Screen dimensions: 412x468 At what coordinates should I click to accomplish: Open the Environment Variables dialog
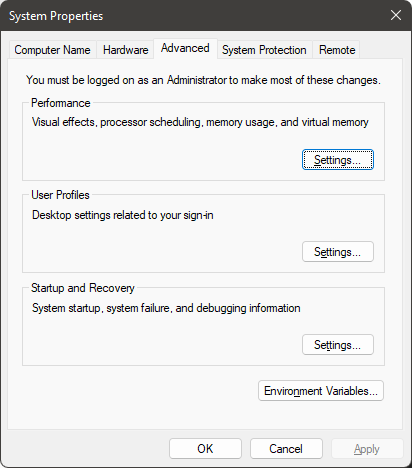(321, 391)
